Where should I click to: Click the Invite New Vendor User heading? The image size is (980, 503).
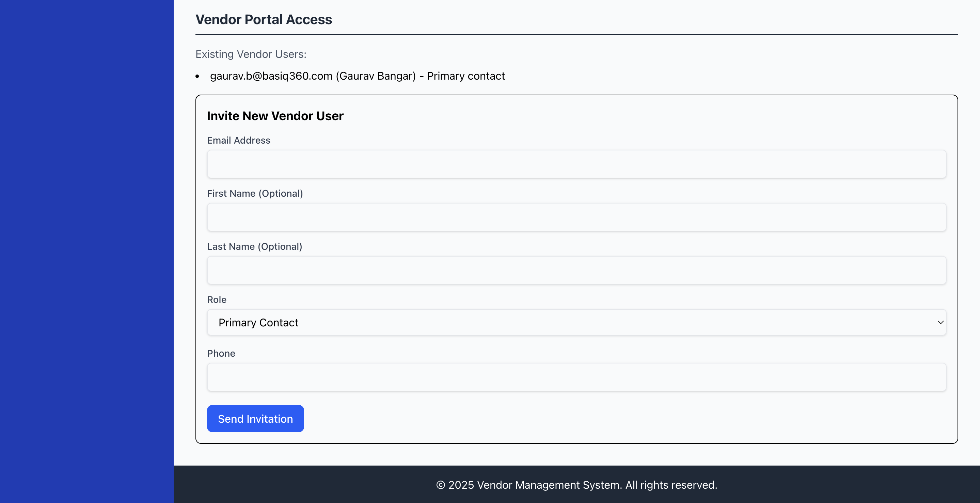click(x=275, y=116)
